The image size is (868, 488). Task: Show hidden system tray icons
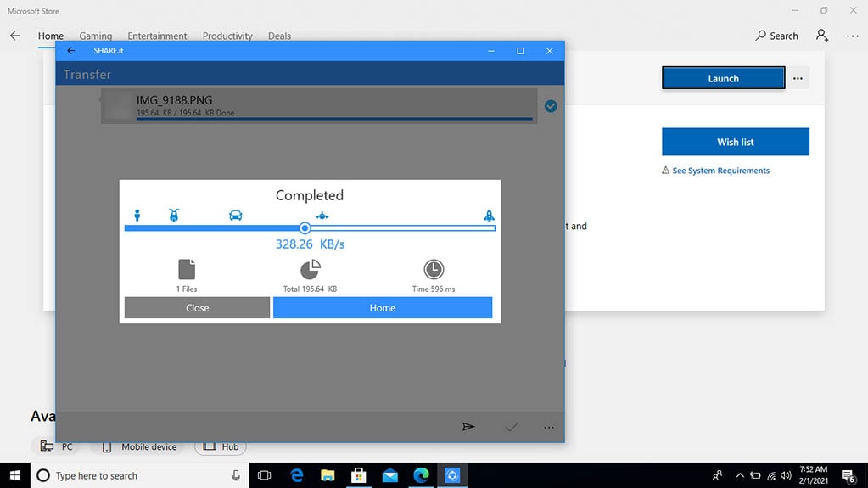pyautogui.click(x=740, y=475)
